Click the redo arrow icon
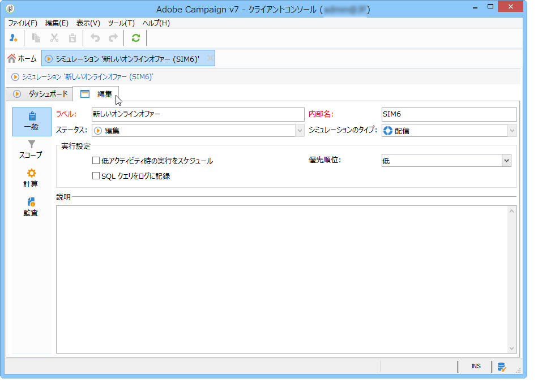This screenshot has height=392, width=538. point(113,38)
